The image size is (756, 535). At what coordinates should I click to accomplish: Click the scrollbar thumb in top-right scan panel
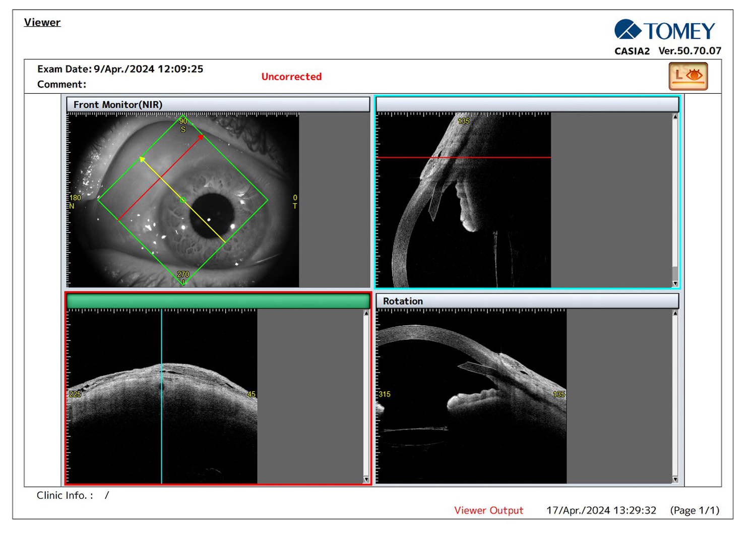point(675,273)
